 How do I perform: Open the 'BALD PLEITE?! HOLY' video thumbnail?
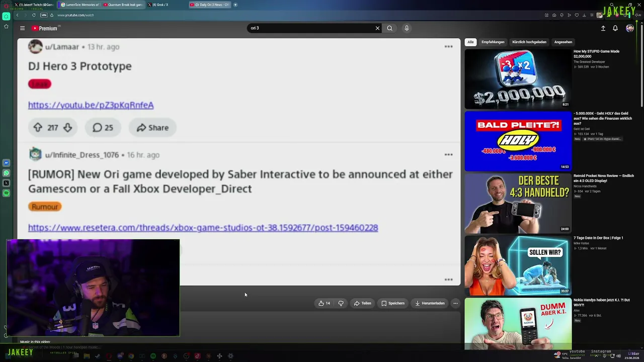point(518,141)
